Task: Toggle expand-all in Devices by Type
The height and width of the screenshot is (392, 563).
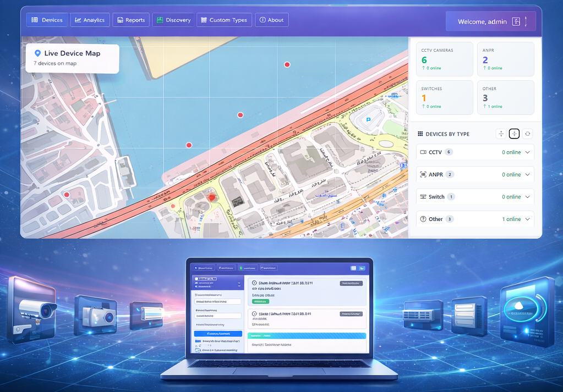Action: (x=501, y=134)
